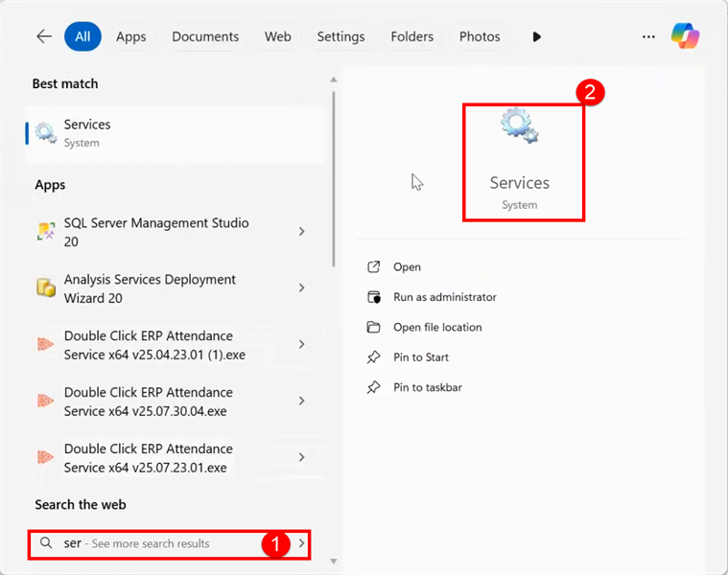Expand the 'ser' web search results arrow
The height and width of the screenshot is (575, 728).
pos(302,543)
